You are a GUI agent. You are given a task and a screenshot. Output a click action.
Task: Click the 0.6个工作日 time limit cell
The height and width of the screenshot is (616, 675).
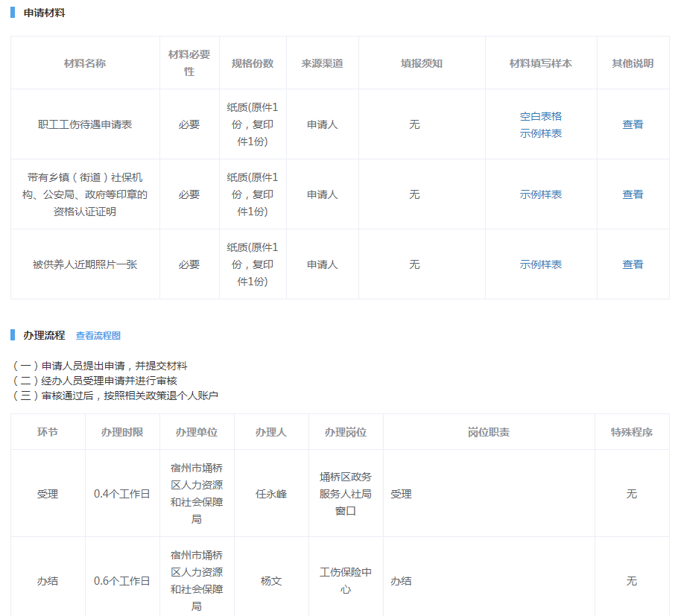click(x=122, y=581)
